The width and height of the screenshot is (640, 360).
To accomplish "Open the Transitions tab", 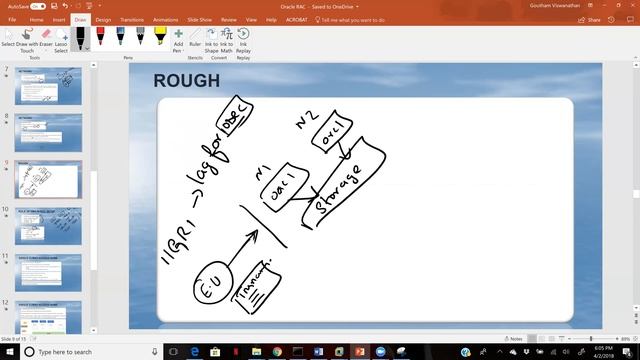I will pos(132,20).
